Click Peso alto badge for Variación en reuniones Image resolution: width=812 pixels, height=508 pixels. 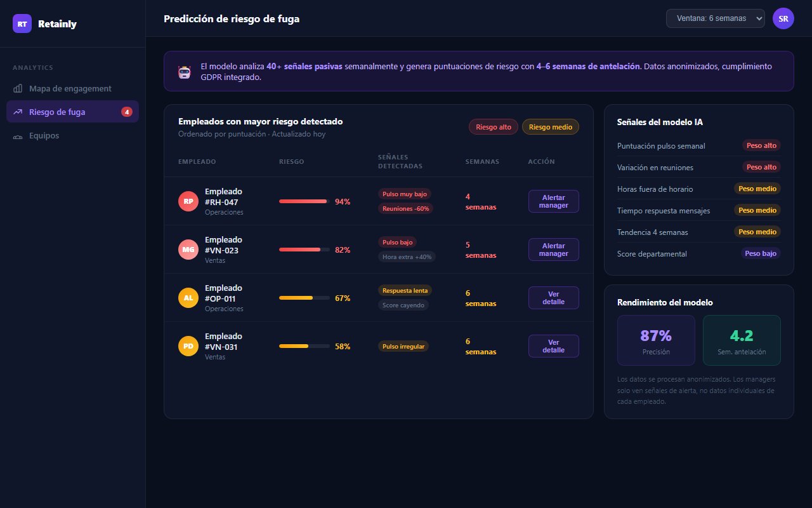tap(761, 167)
